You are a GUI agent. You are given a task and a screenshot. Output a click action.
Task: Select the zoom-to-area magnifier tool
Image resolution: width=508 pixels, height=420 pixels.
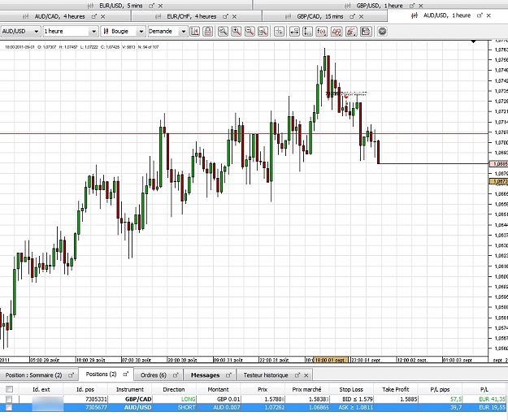[x=223, y=32]
